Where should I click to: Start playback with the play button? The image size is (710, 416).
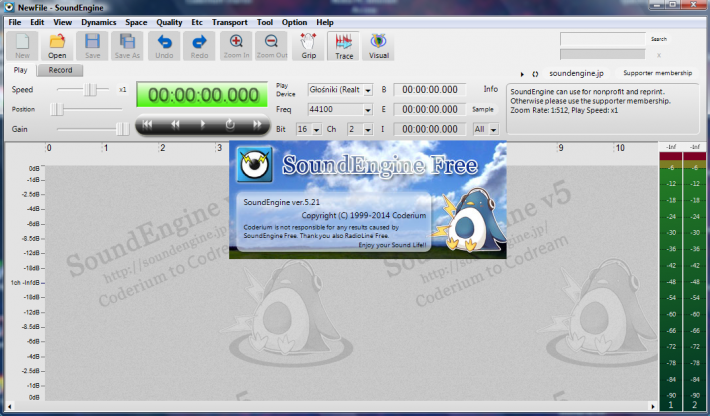pos(203,124)
